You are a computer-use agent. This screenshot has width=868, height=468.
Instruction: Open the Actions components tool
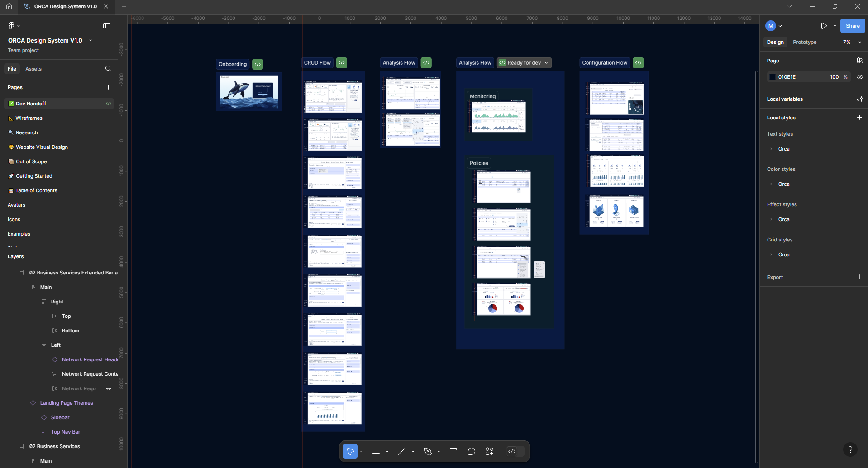[490, 451]
